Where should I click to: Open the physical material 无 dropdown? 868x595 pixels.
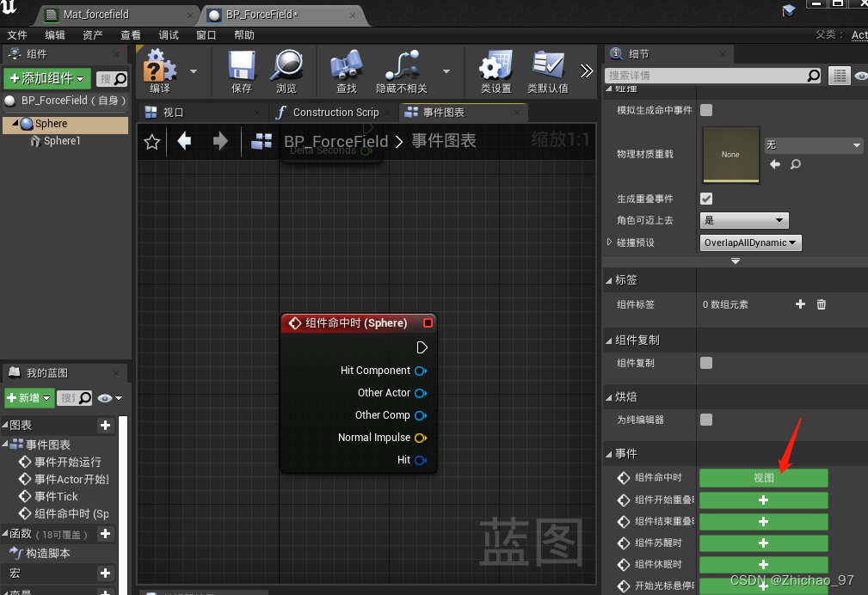[813, 145]
